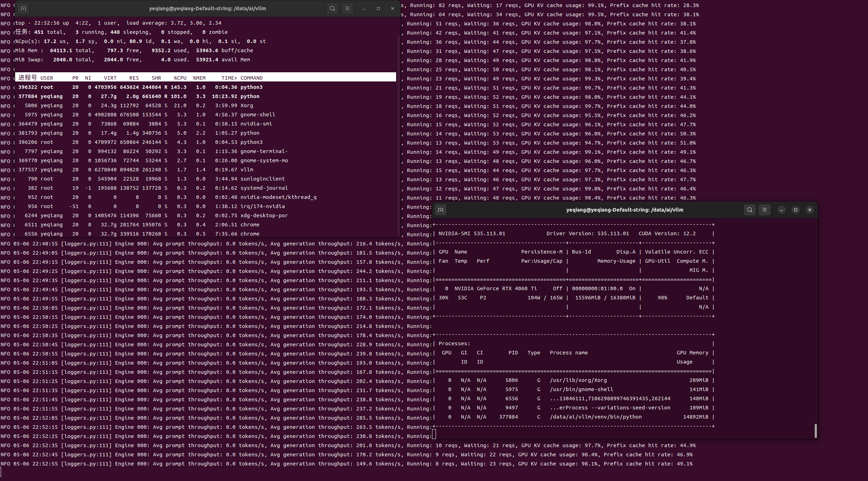The height and width of the screenshot is (481, 868).
Task: Open hamburger menu in nvidia-smi terminal
Action: tap(764, 210)
